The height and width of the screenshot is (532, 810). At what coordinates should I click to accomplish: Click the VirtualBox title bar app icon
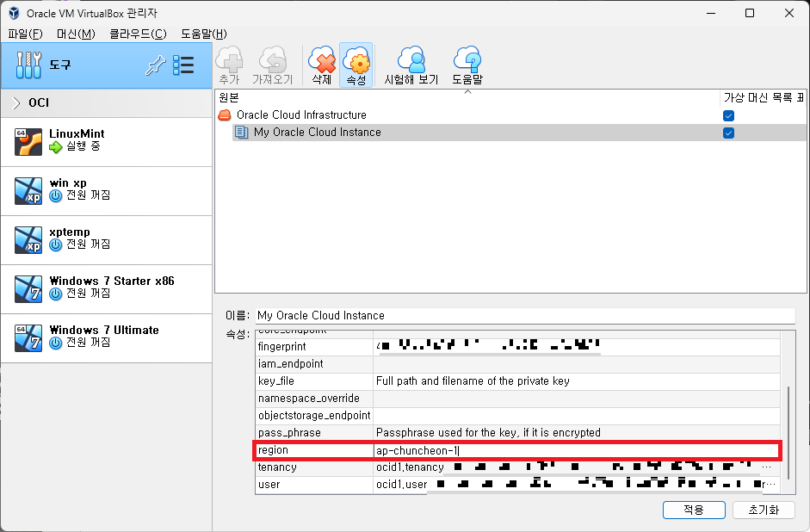14,13
